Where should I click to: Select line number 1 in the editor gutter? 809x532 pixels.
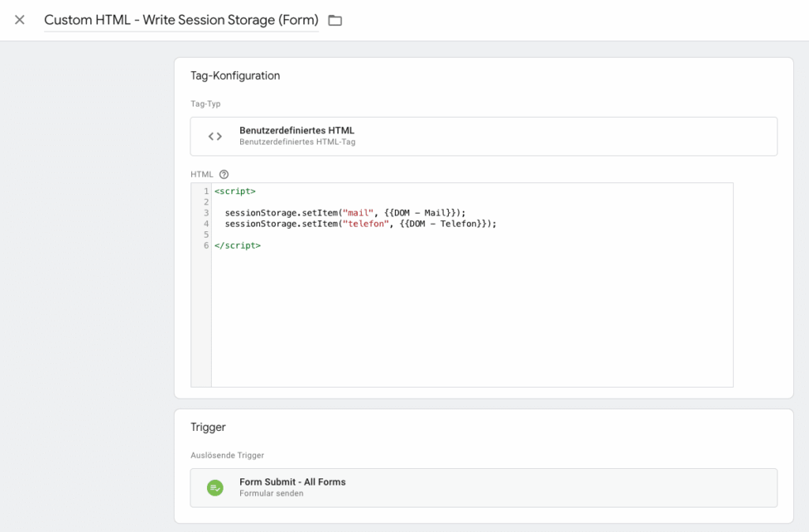pos(205,190)
